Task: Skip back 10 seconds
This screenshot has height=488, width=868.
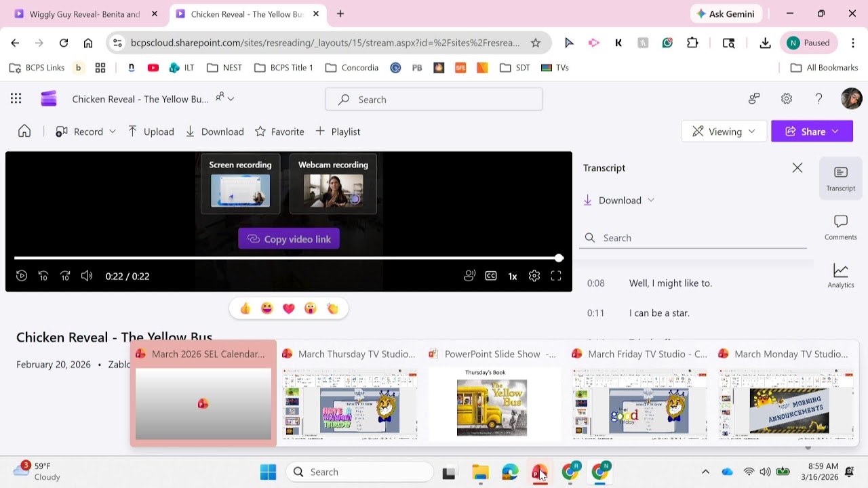Action: point(43,276)
